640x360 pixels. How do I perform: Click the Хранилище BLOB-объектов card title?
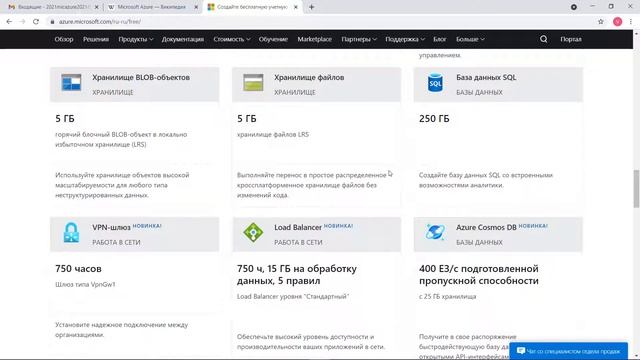click(141, 77)
